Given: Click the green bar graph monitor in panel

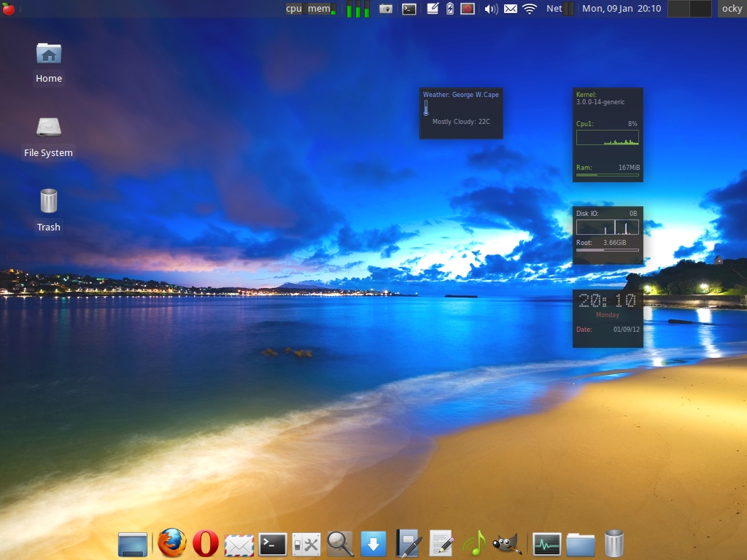Looking at the screenshot, I should pyautogui.click(x=357, y=9).
